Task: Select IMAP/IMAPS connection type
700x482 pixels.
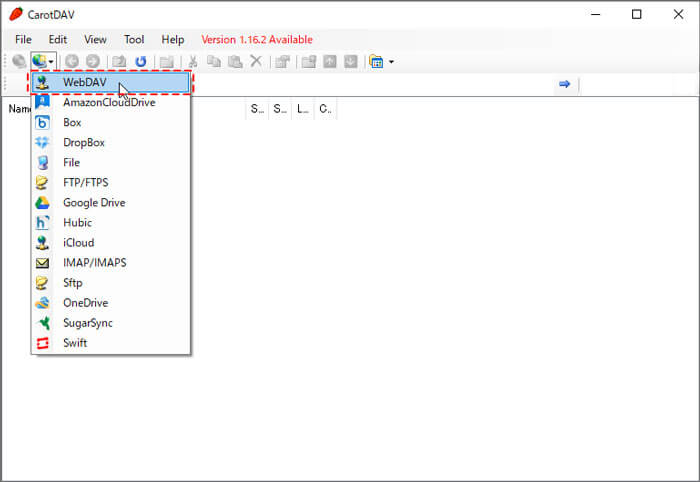Action: [x=111, y=263]
